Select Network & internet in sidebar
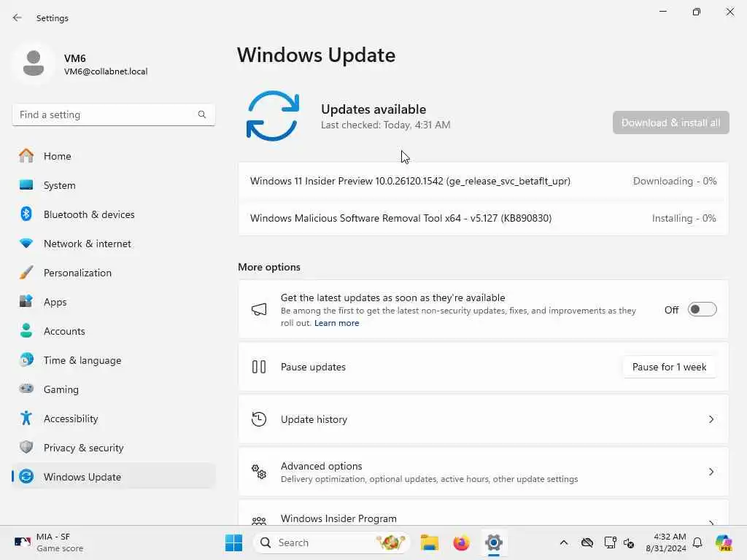 [113, 244]
